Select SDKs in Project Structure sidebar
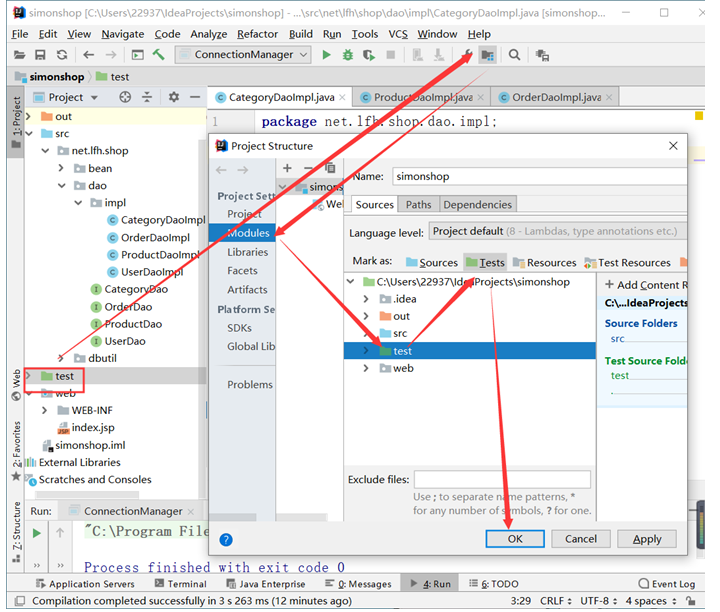This screenshot has width=720, height=612. (x=239, y=328)
